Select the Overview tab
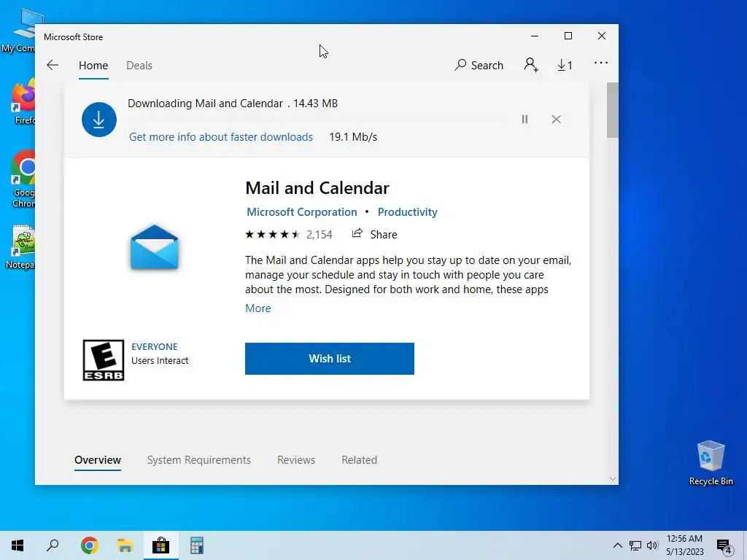This screenshot has width=747, height=560. point(98,460)
